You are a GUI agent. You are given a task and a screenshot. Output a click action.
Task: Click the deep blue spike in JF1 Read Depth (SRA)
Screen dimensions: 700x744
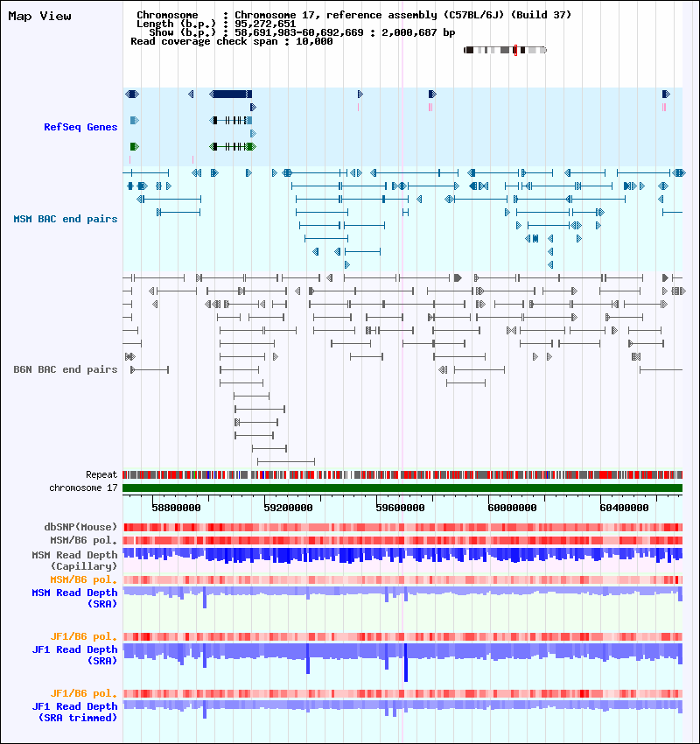point(405,663)
